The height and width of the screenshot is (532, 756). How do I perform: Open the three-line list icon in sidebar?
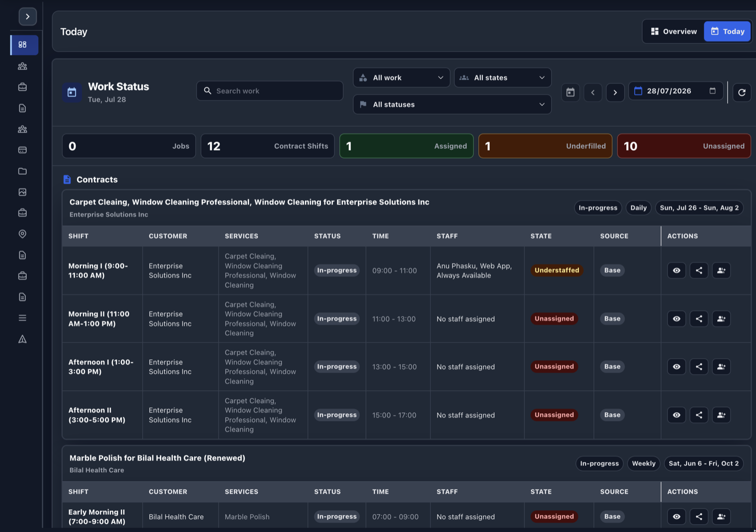[23, 318]
